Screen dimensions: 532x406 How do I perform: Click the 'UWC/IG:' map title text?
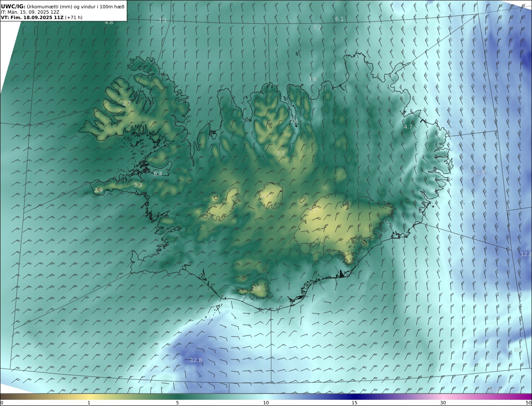(13, 7)
